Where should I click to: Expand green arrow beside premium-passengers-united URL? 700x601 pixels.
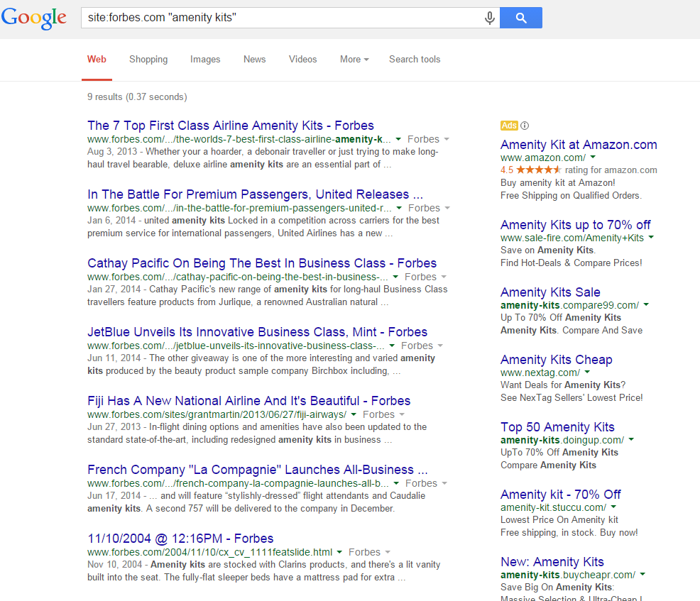click(399, 208)
